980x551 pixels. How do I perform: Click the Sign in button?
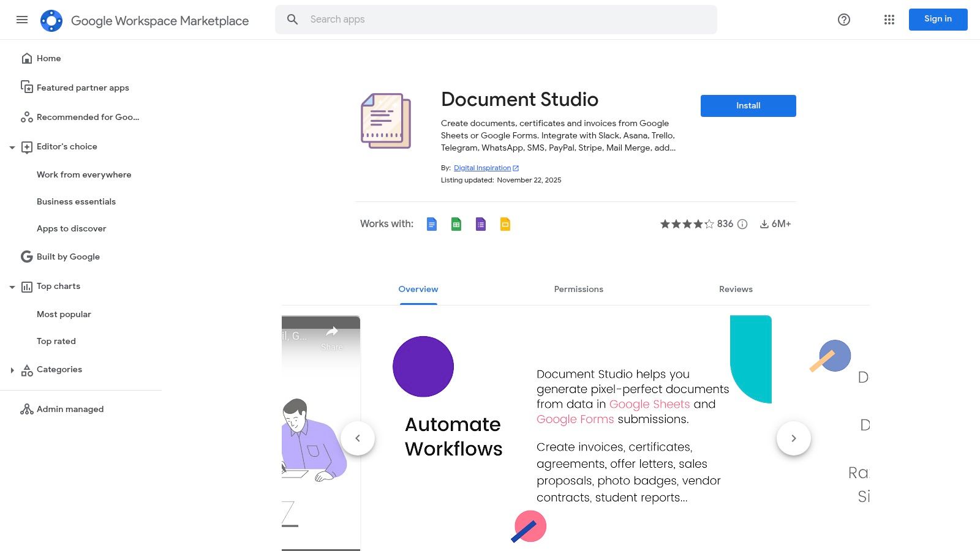(938, 20)
